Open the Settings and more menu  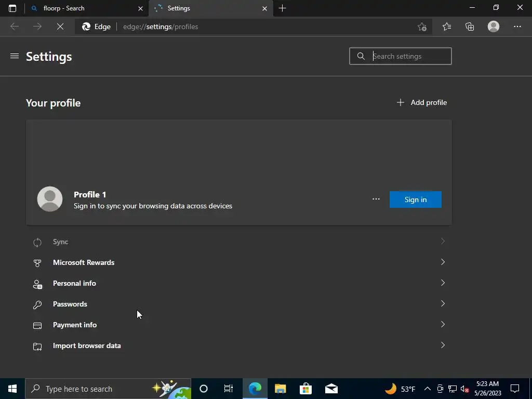(x=517, y=27)
